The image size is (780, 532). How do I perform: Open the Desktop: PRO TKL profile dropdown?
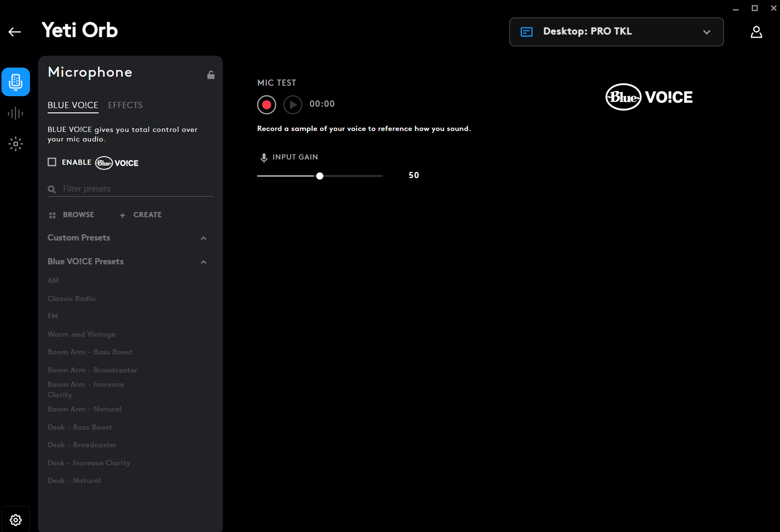tap(616, 32)
